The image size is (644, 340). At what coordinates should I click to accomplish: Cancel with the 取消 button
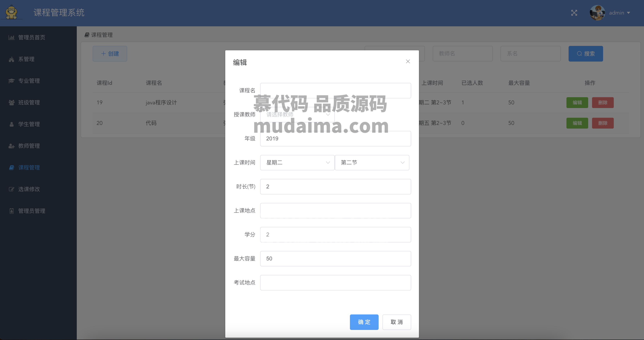coord(396,322)
